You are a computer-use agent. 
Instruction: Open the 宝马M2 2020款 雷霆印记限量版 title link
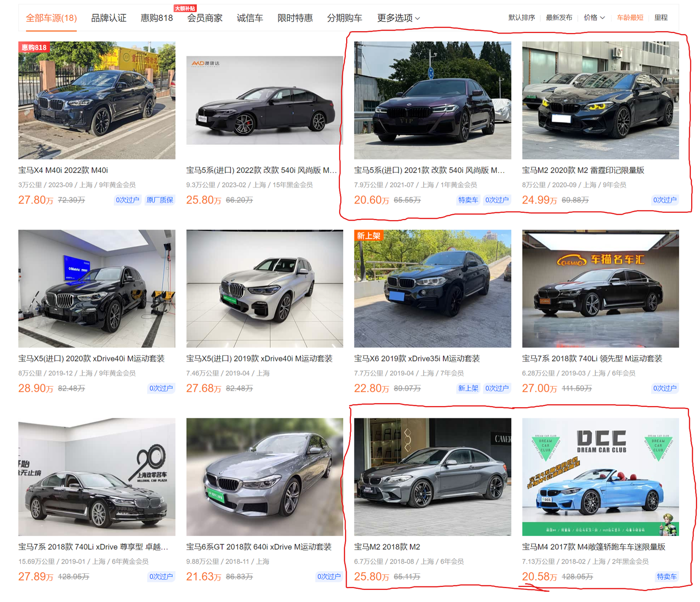583,170
